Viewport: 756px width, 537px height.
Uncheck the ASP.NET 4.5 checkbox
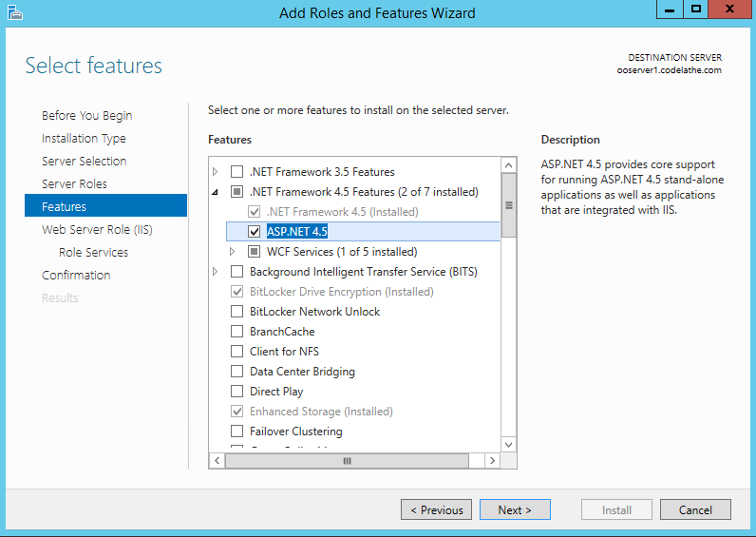pos(254,231)
